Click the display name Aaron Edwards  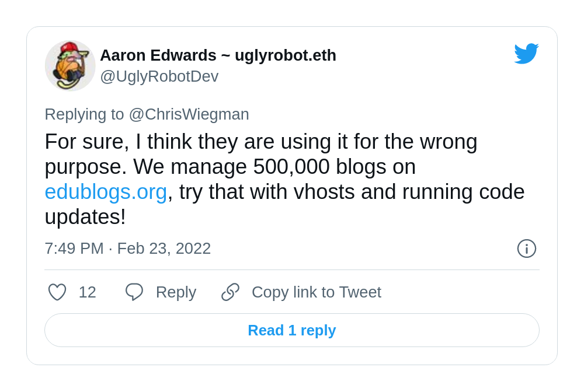158,55
